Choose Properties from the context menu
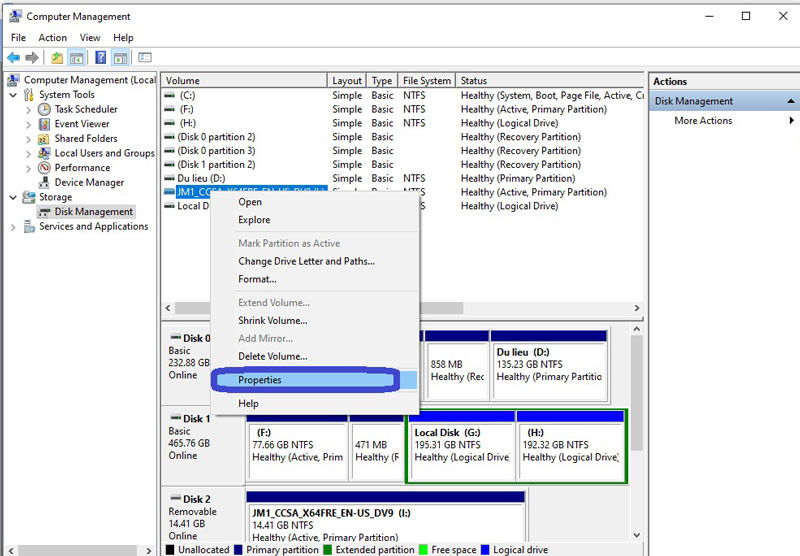This screenshot has height=556, width=800. click(260, 380)
